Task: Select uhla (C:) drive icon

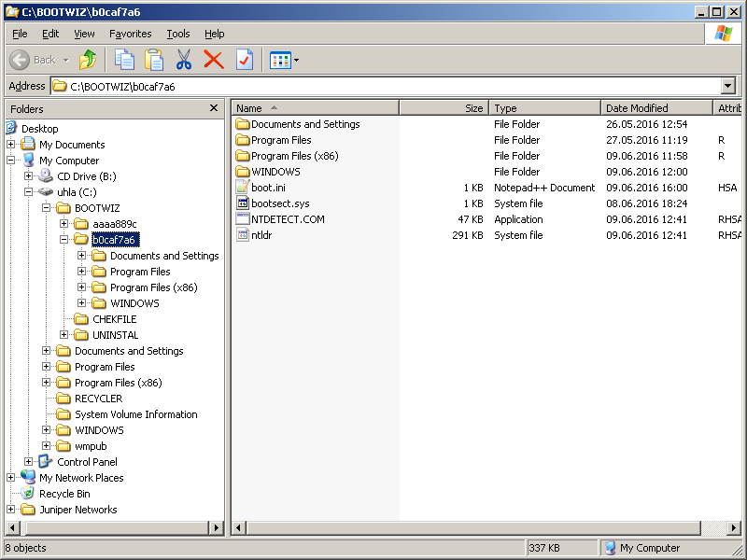Action: pos(46,192)
